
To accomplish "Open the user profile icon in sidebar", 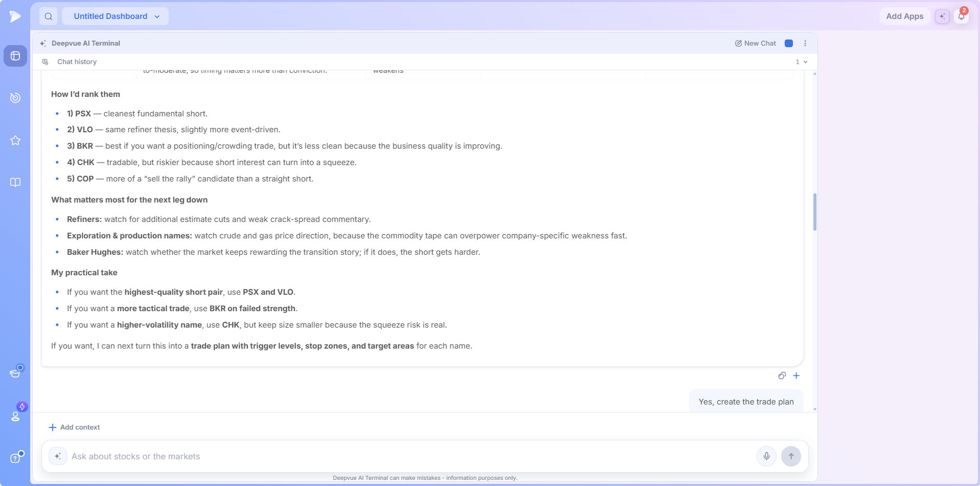I will pyautogui.click(x=15, y=416).
